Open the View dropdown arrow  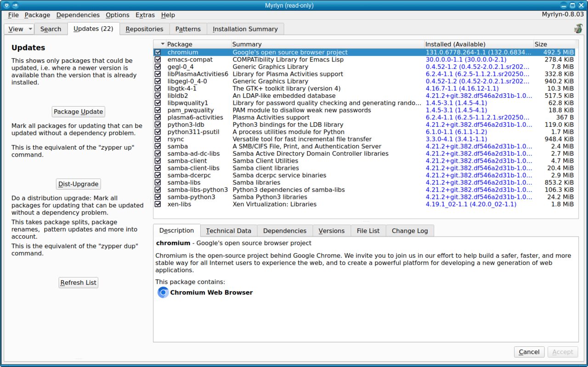tap(30, 29)
